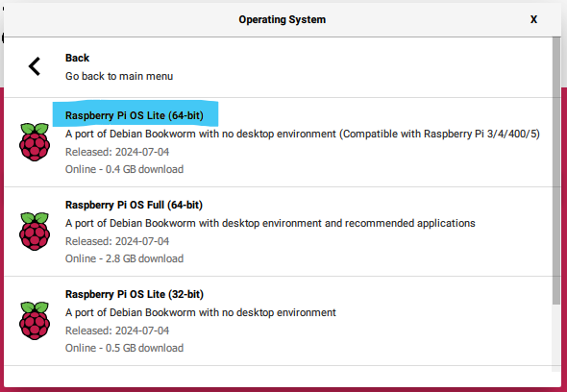Click 'Go back to main menu' text

(119, 76)
